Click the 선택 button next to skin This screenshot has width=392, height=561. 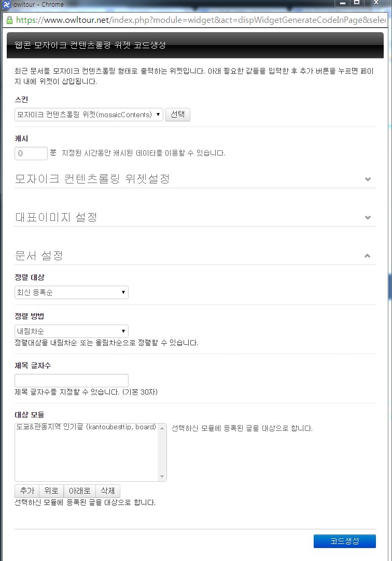point(178,115)
